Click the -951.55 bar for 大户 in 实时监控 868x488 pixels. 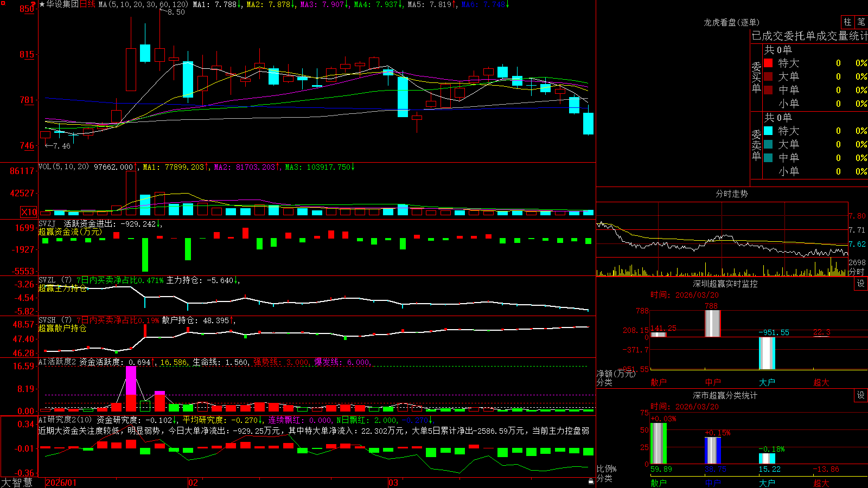[x=767, y=353]
